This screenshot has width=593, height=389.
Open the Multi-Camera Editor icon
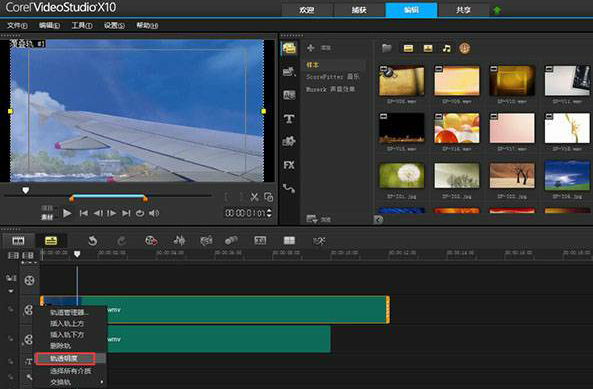pos(289,240)
